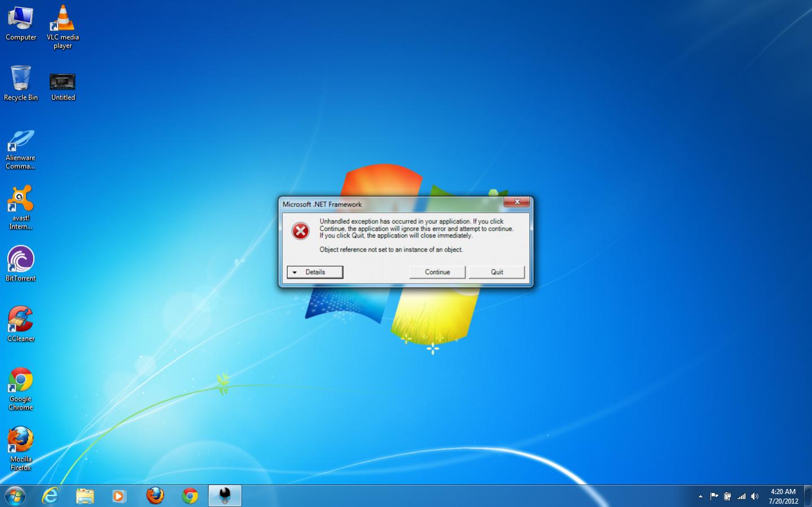Open the volume speaker tray icon
Viewport: 812px width, 507px height.
[x=754, y=496]
